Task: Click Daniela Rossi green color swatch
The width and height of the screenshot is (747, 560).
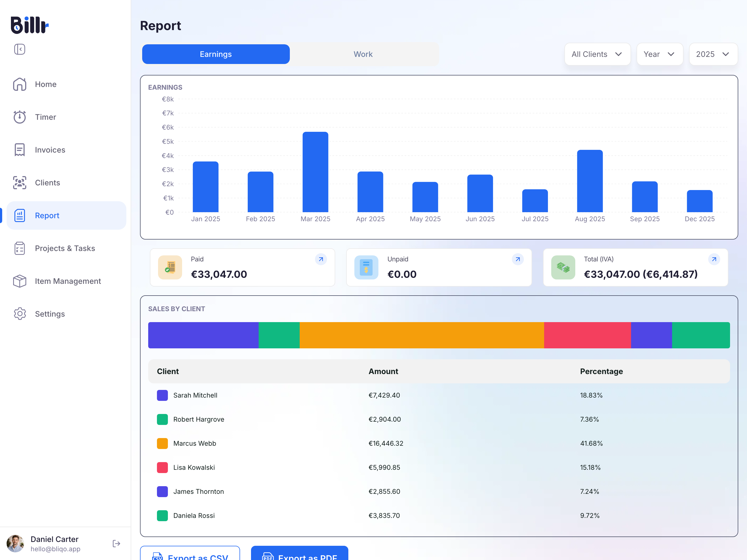Action: (x=162, y=515)
